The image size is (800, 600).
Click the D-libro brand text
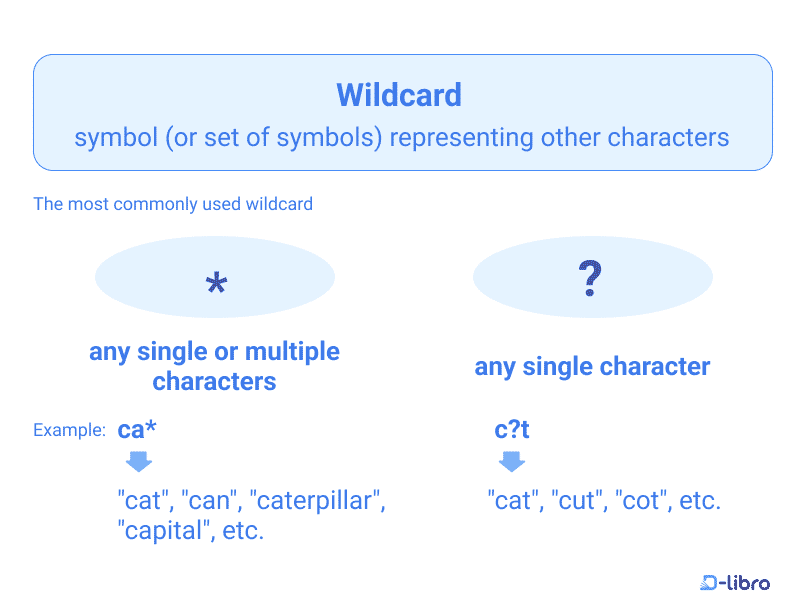coord(744,582)
